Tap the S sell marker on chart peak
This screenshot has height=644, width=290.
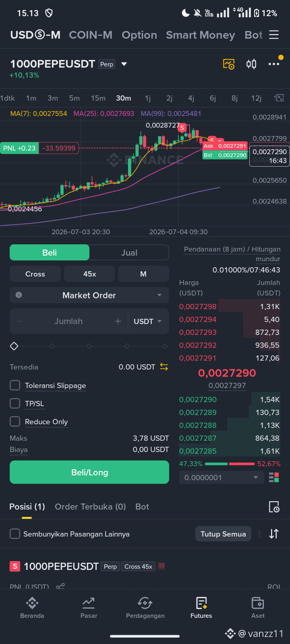point(182,128)
